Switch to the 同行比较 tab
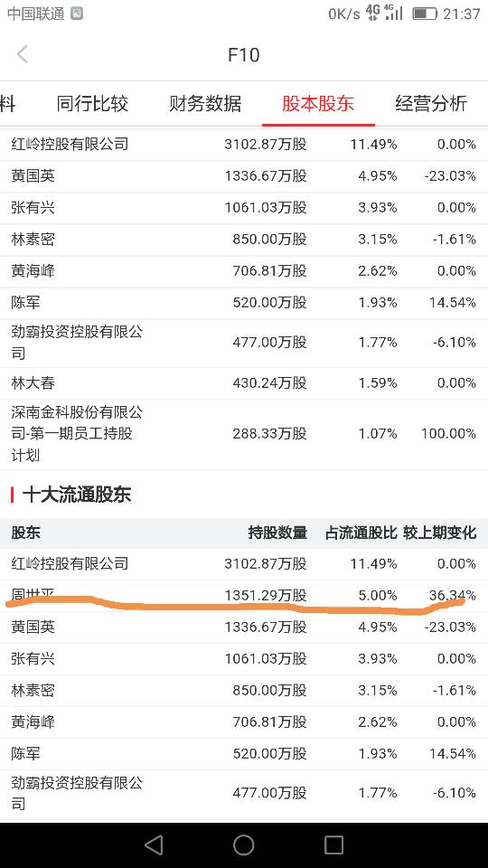 (92, 103)
